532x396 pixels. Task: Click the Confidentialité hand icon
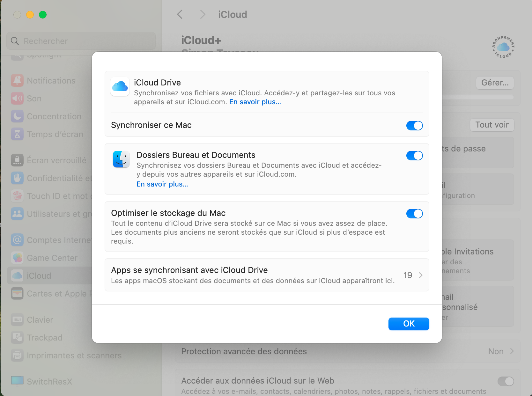(x=17, y=178)
